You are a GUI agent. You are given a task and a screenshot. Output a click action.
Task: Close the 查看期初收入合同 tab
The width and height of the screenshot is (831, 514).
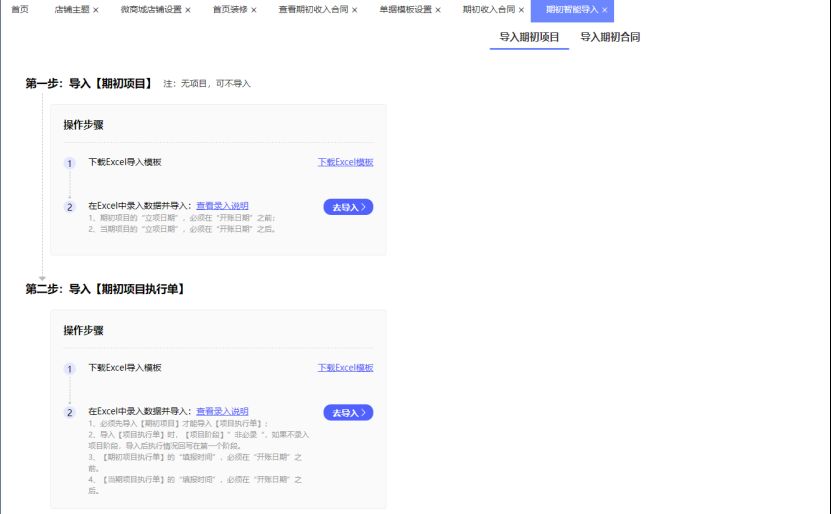click(x=355, y=10)
